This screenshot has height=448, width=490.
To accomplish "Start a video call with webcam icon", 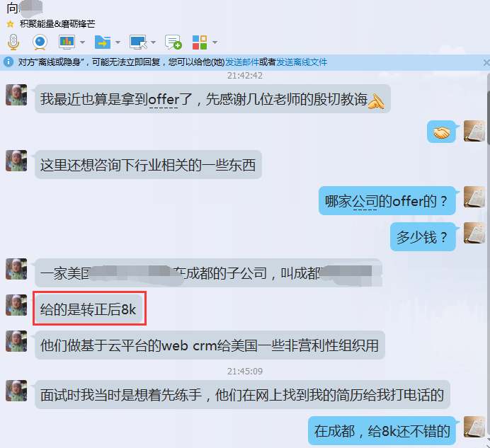I will pos(40,42).
